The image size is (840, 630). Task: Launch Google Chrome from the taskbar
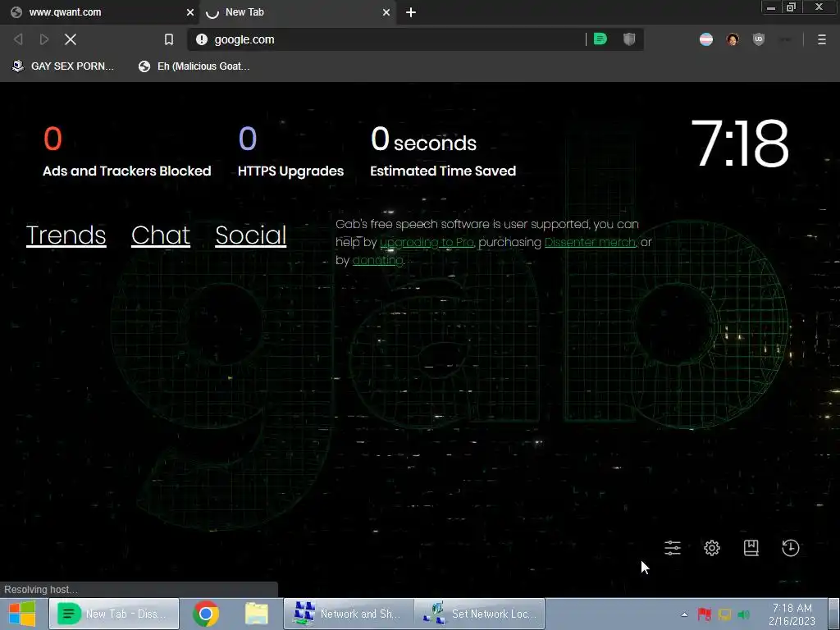(x=206, y=614)
